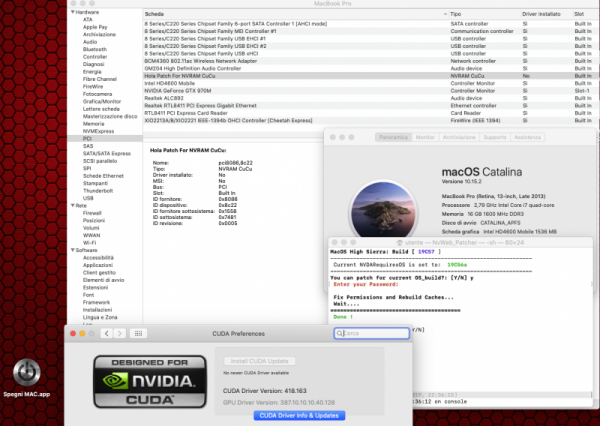This screenshot has width=600, height=426.
Task: Select NVMExpress in the sidebar
Action: (98, 131)
